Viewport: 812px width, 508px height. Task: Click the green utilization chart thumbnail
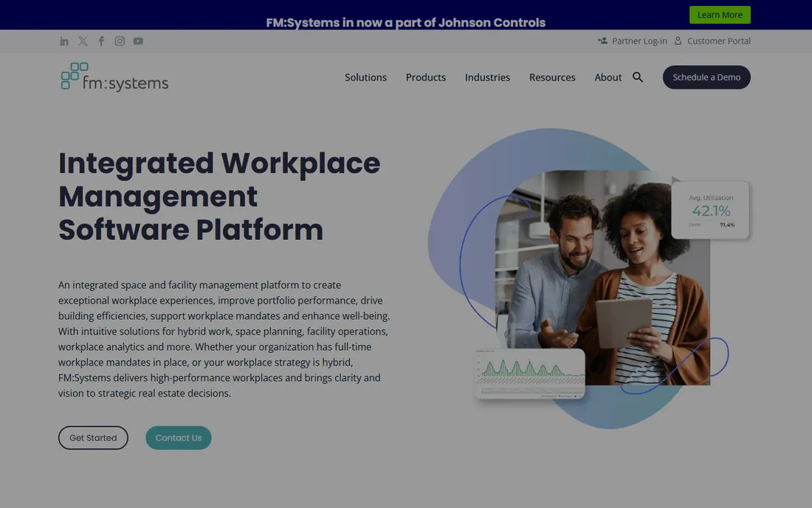[530, 374]
